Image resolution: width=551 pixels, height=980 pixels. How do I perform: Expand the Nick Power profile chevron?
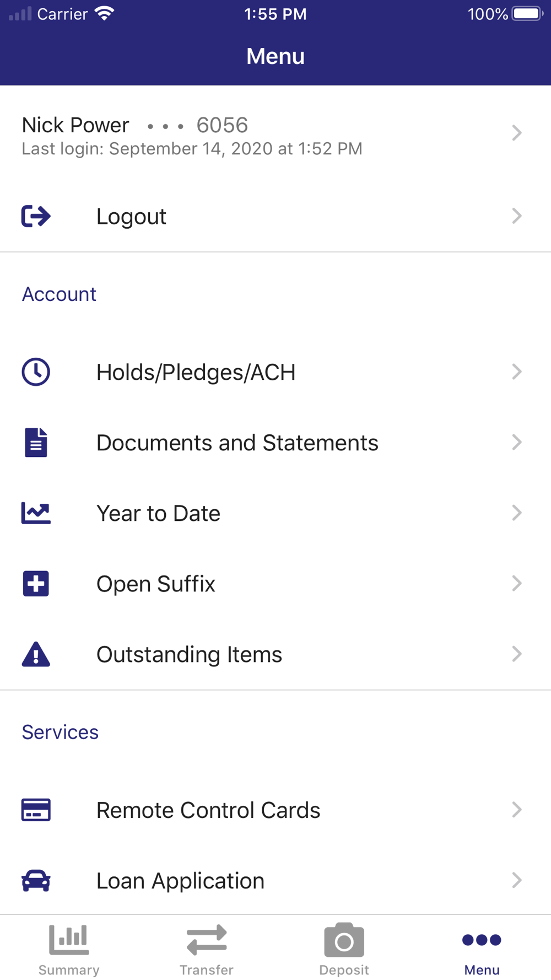point(516,133)
